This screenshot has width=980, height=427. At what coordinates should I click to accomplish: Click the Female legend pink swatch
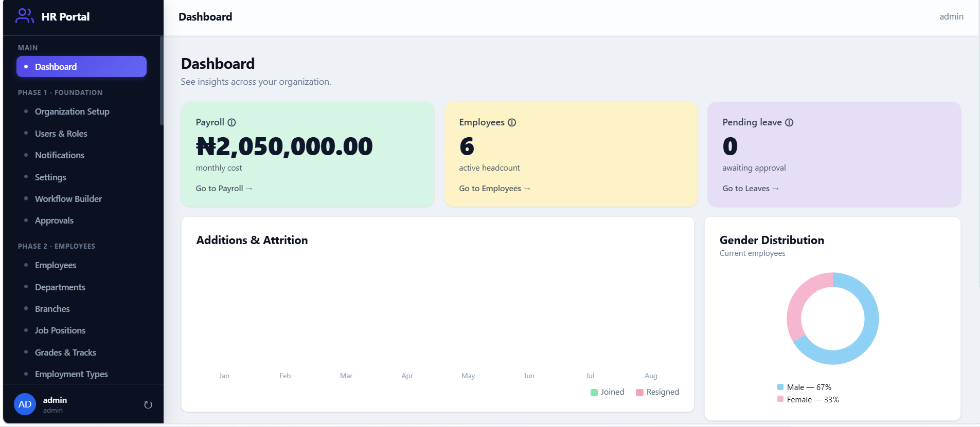(x=780, y=399)
